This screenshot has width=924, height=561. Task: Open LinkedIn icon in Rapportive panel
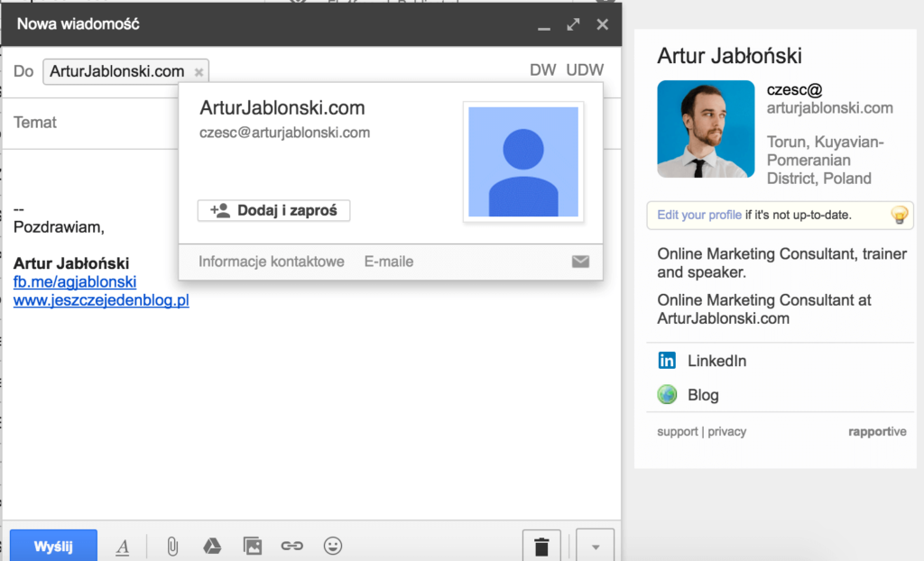(x=667, y=360)
